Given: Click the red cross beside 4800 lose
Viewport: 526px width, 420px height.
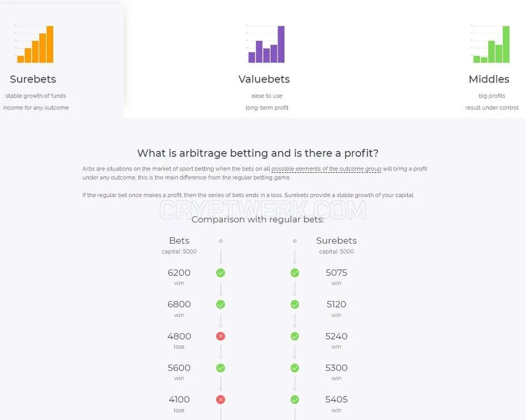Looking at the screenshot, I should (220, 336).
